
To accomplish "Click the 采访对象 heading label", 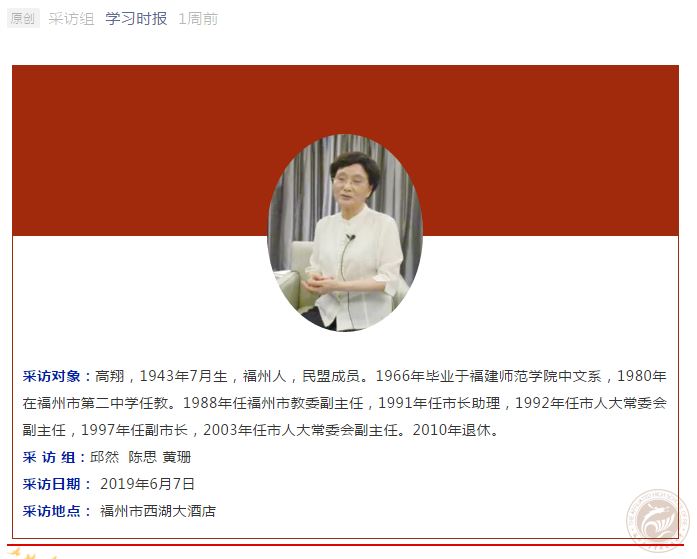I will point(52,376).
